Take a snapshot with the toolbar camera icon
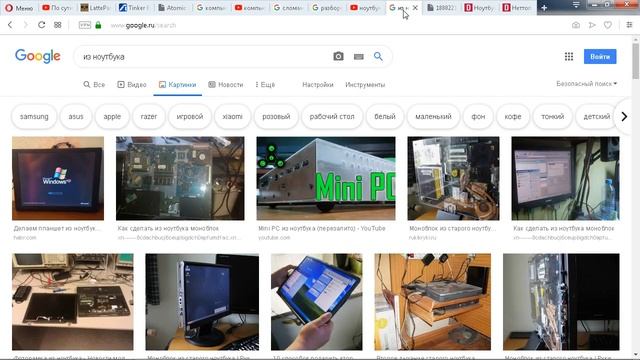Viewport: 640px width, 360px height. pyautogui.click(x=576, y=25)
